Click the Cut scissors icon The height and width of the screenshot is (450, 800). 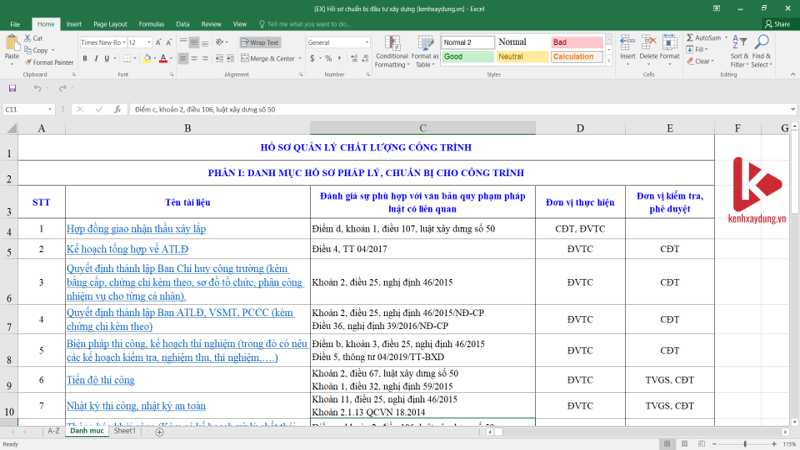pyautogui.click(x=27, y=40)
